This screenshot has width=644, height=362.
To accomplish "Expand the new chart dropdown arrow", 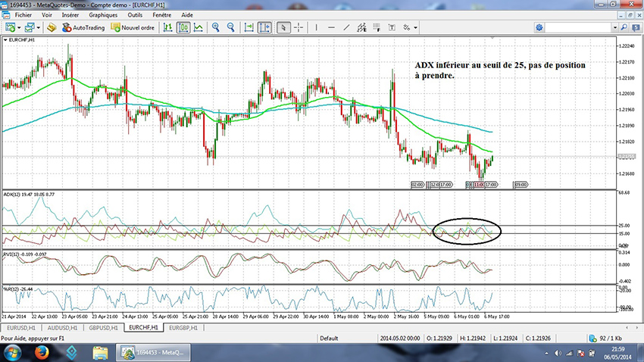I will (x=19, y=27).
